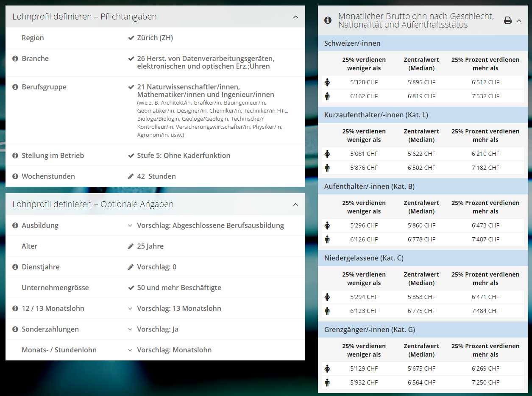Screen dimensions: 532x396
Task: Open the Ausbildung dropdown chevron
Action: [x=130, y=225]
